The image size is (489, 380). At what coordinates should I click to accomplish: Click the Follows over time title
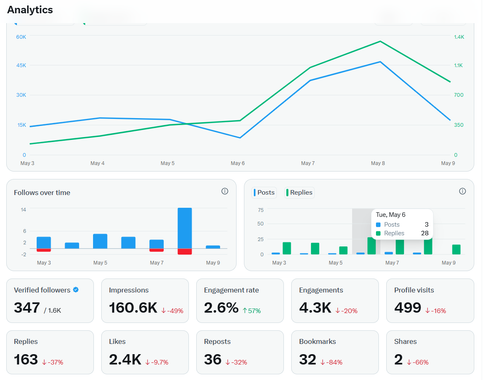click(42, 193)
